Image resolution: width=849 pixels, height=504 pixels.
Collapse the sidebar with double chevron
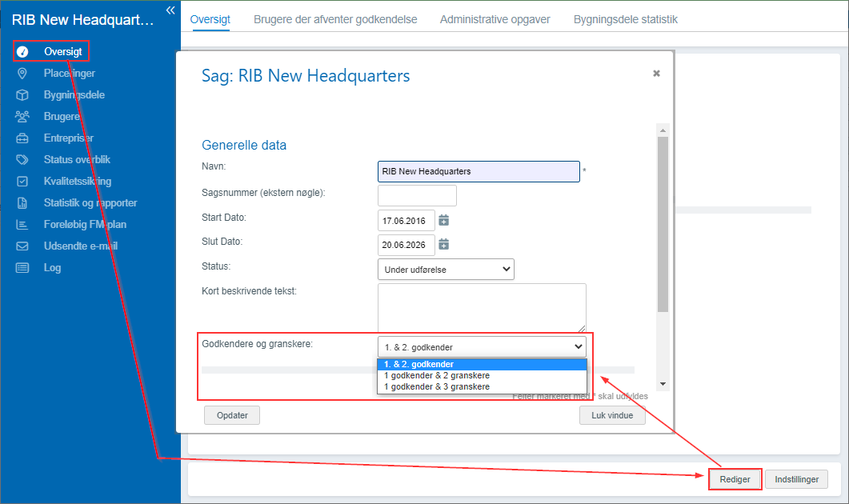click(170, 10)
